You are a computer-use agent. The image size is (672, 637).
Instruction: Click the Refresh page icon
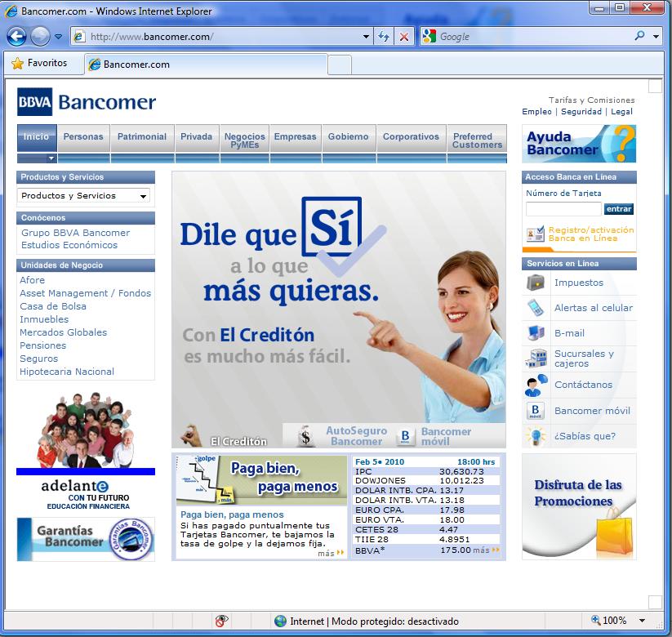[x=384, y=37]
